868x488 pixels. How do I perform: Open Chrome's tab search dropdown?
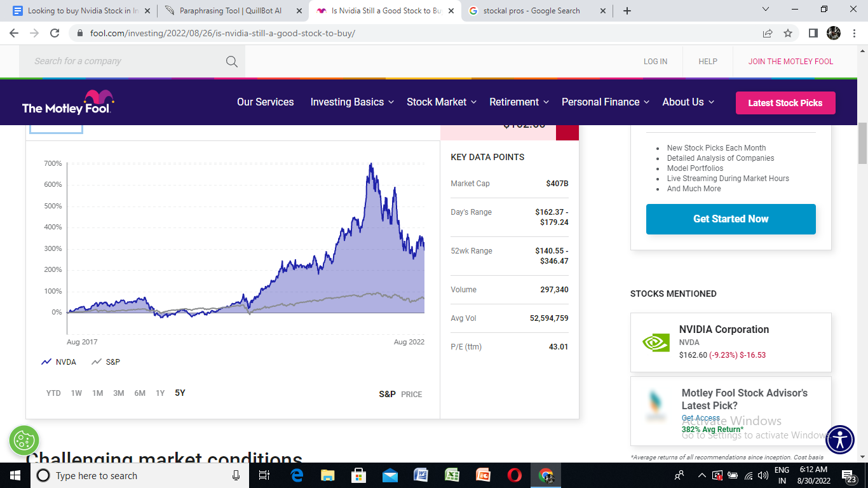click(765, 10)
